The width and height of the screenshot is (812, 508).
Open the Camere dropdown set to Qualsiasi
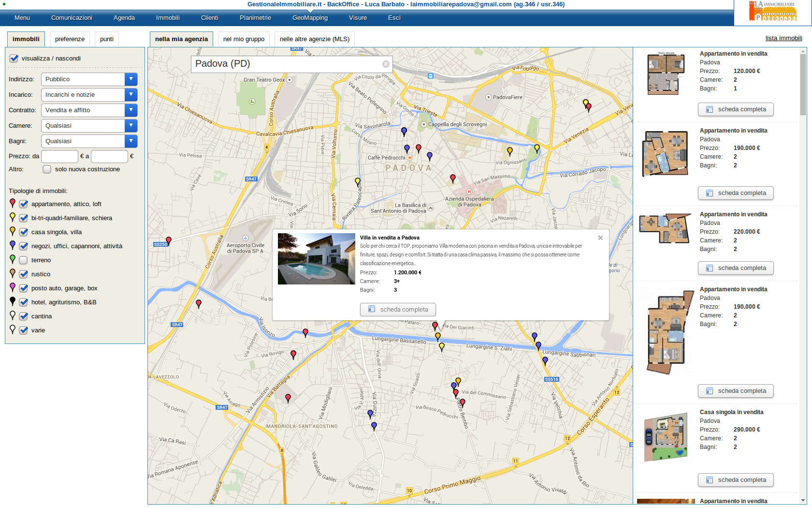89,126
